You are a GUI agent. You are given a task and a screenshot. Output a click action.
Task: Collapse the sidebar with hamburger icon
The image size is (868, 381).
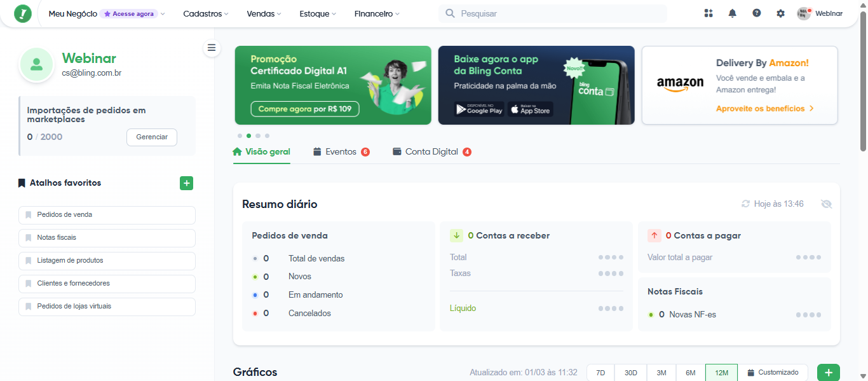pyautogui.click(x=212, y=48)
